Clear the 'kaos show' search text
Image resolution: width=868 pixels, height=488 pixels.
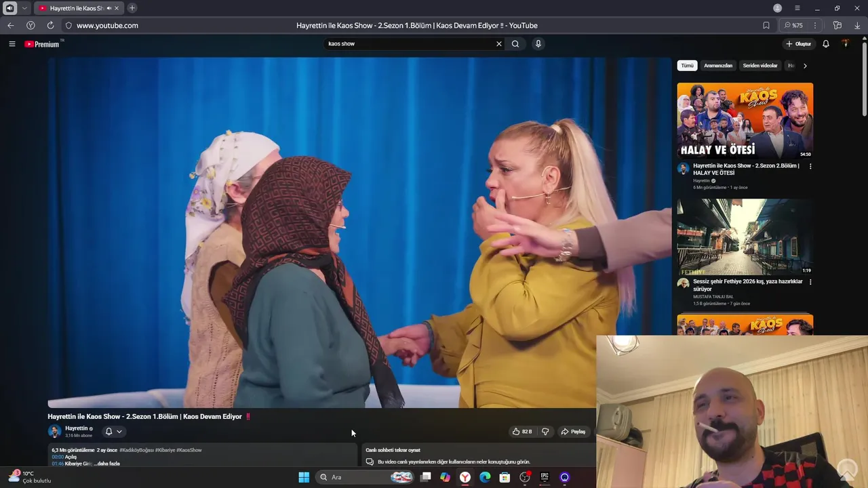499,44
